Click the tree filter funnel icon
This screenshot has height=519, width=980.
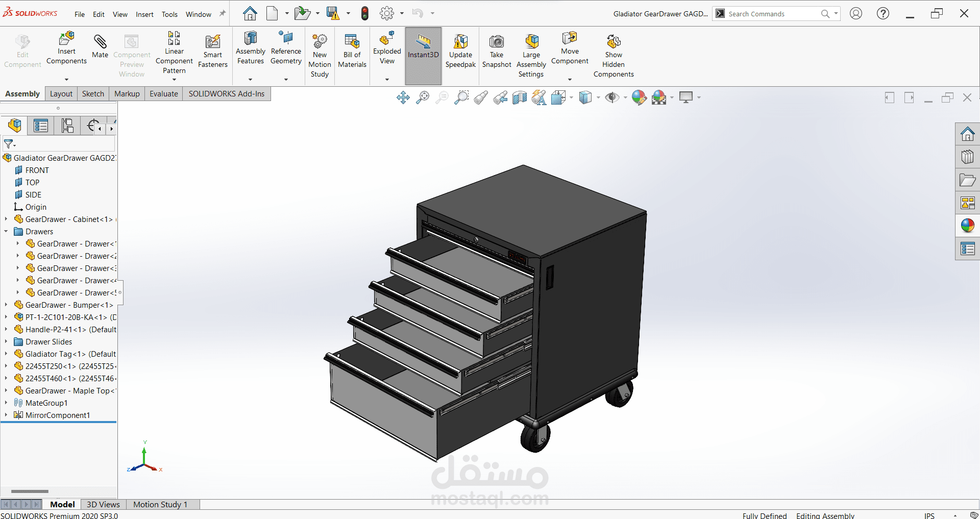(x=9, y=144)
